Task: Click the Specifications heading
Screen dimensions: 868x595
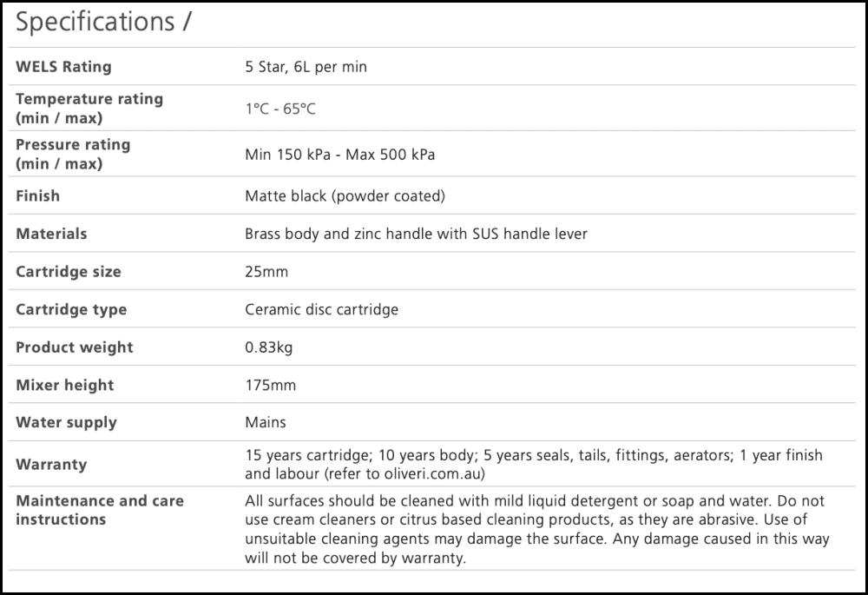Action: coord(102,23)
